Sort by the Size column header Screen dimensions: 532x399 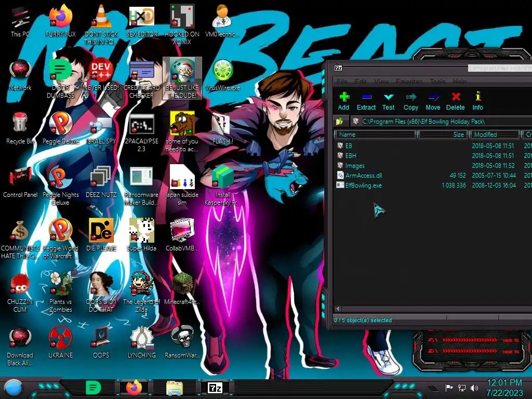coord(443,135)
